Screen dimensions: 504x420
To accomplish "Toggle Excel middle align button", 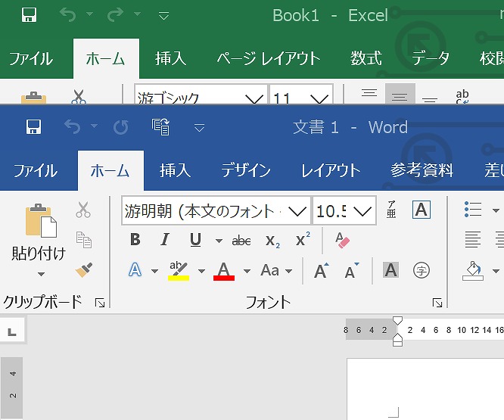I will (x=400, y=94).
